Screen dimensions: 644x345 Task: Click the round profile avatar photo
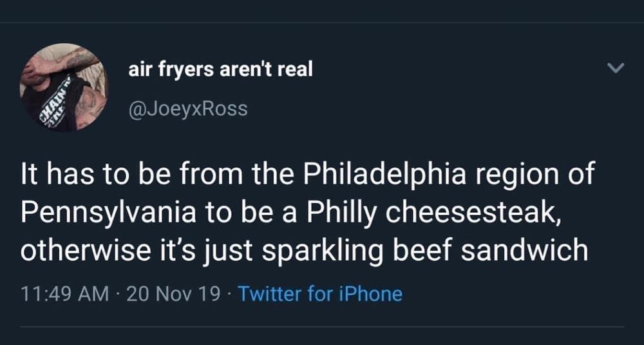coord(64,87)
